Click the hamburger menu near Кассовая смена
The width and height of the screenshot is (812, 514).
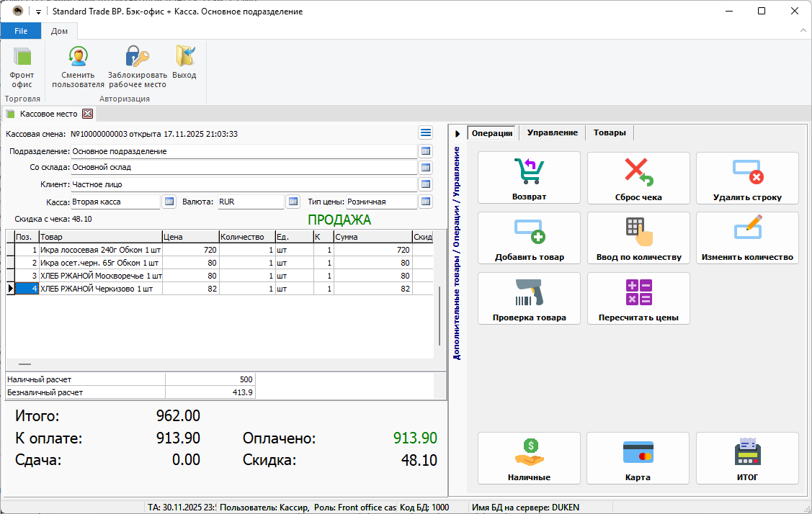coord(426,132)
